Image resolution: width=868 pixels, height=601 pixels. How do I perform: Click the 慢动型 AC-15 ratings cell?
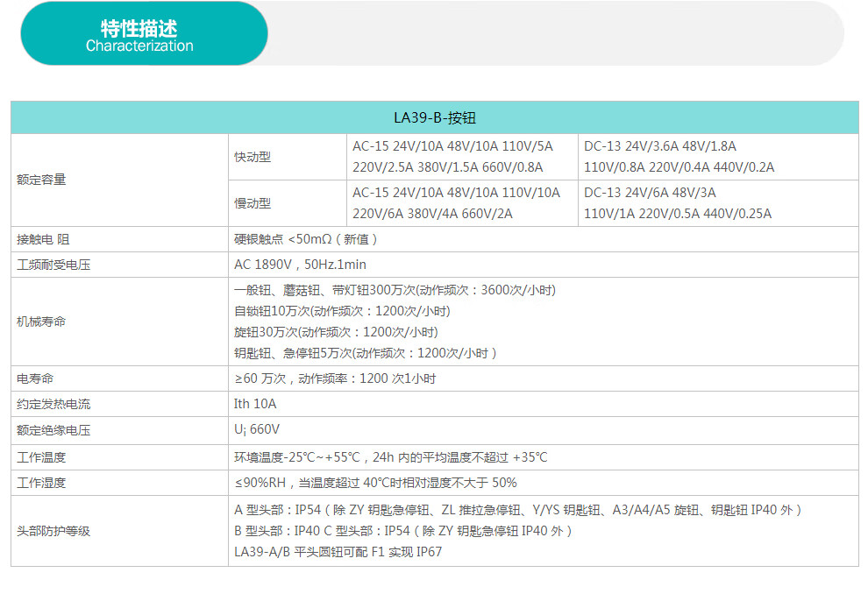pyautogui.click(x=456, y=202)
